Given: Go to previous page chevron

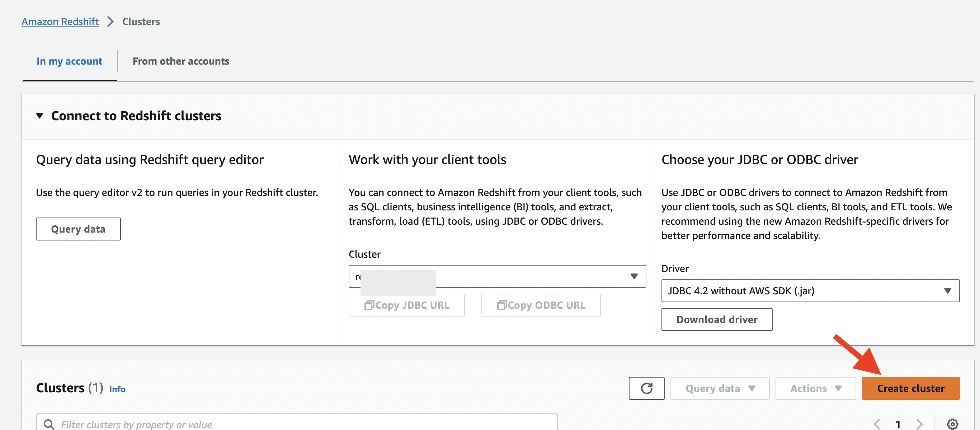Looking at the screenshot, I should [877, 424].
